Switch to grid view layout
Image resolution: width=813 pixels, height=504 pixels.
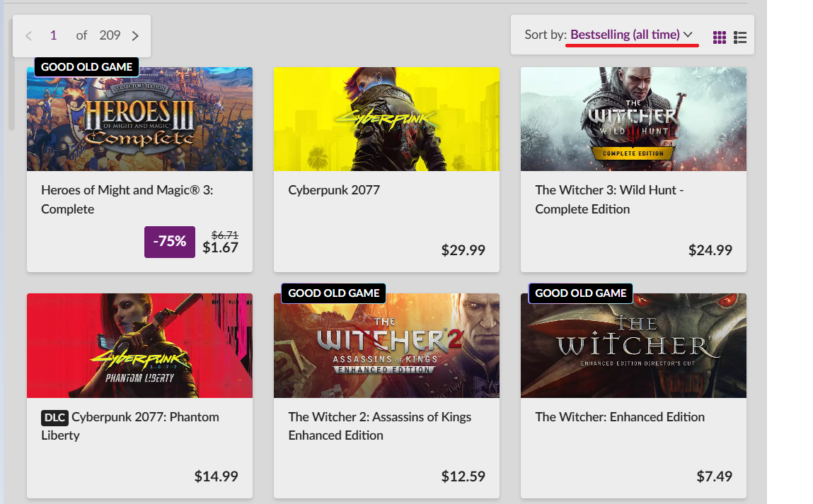click(x=719, y=37)
